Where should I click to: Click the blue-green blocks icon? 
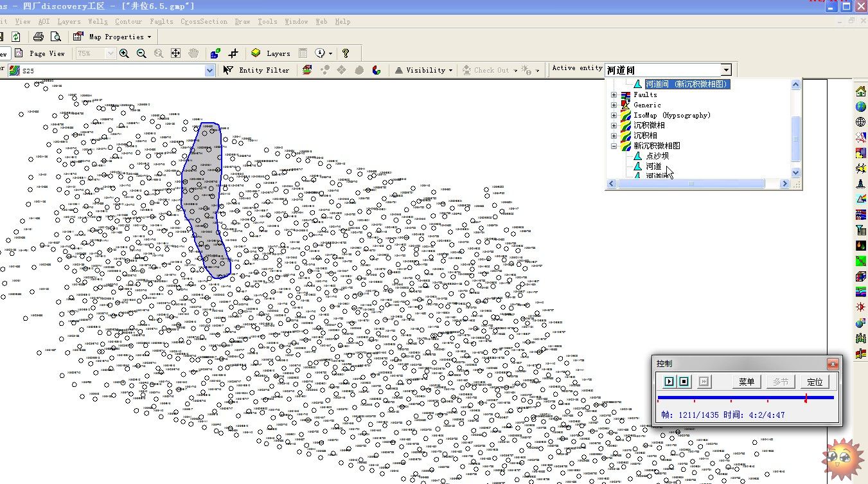(215, 53)
